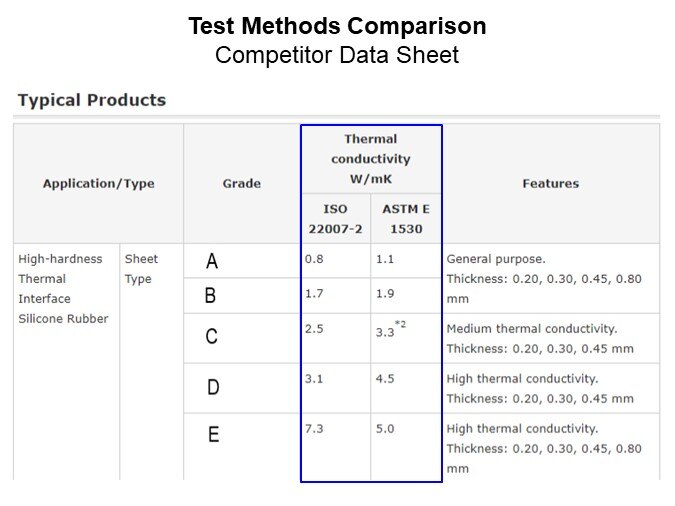This screenshot has height=506, width=675.
Task: Select the "General purpose." features text
Action: coord(496,259)
